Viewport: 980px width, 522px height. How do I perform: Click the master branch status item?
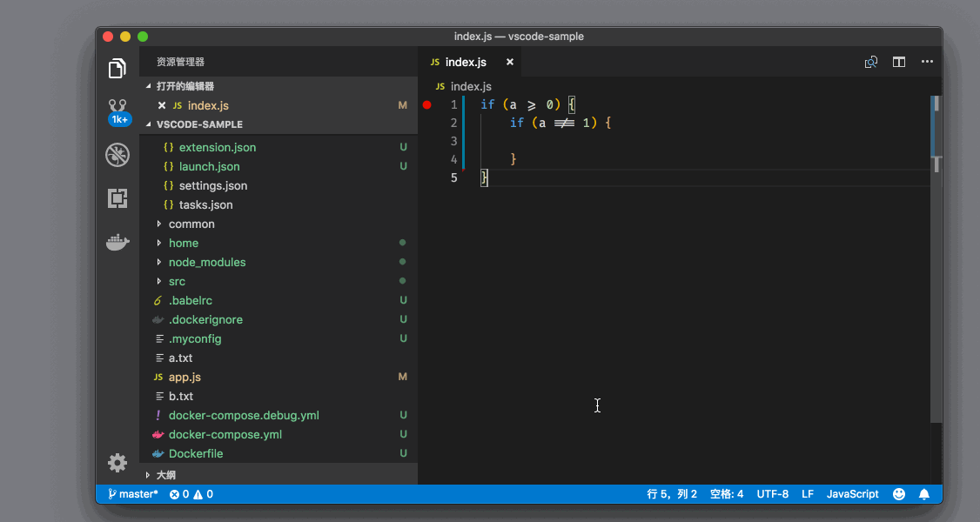coord(133,494)
